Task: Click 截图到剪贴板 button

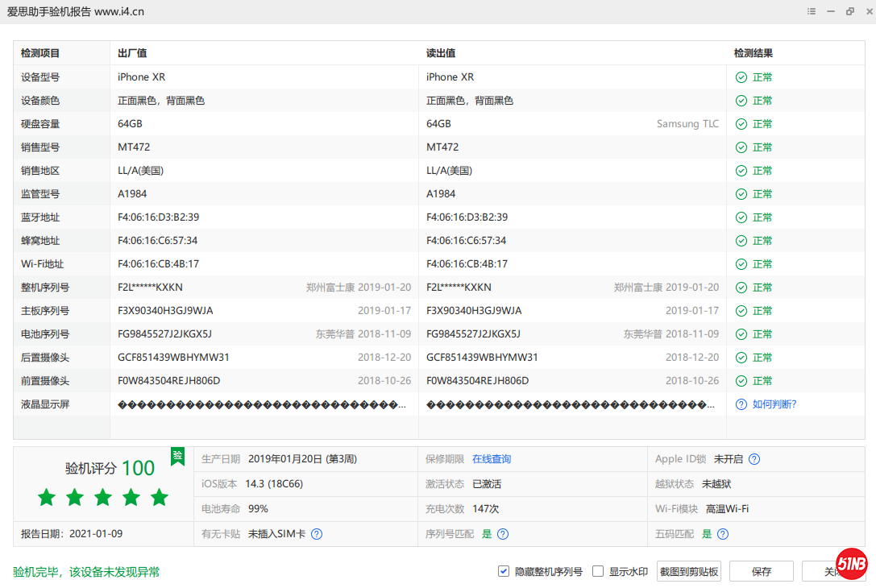Action: coord(688,571)
